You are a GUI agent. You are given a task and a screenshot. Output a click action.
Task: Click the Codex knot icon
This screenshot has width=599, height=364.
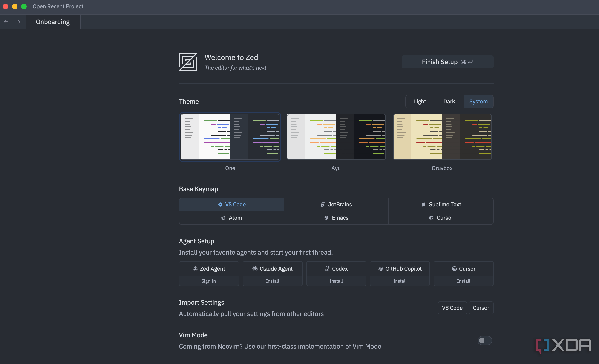[x=327, y=269]
